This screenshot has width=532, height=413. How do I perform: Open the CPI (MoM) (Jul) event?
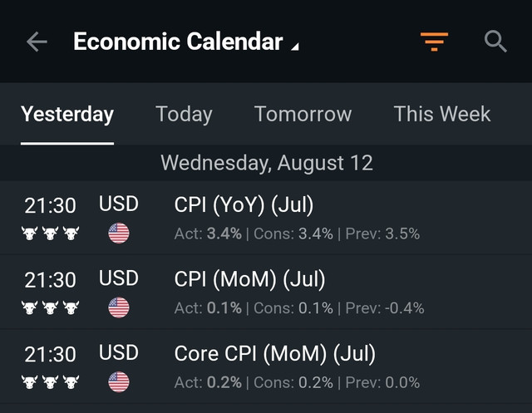(266, 292)
